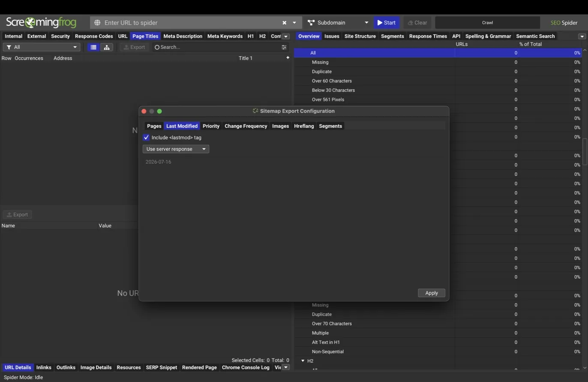Focus the Search input field

(216, 47)
